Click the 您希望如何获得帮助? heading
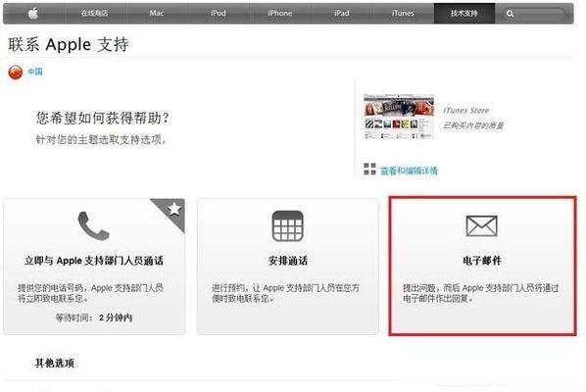586x392 pixels. [103, 118]
